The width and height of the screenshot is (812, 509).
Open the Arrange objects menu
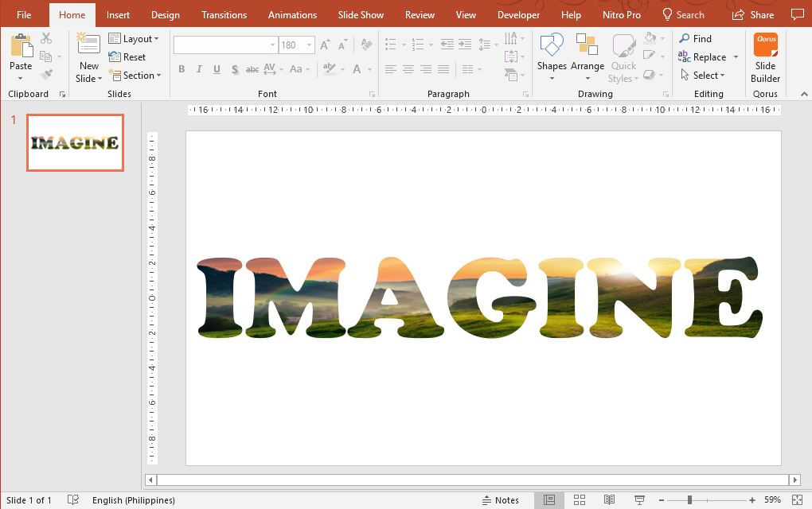point(587,56)
